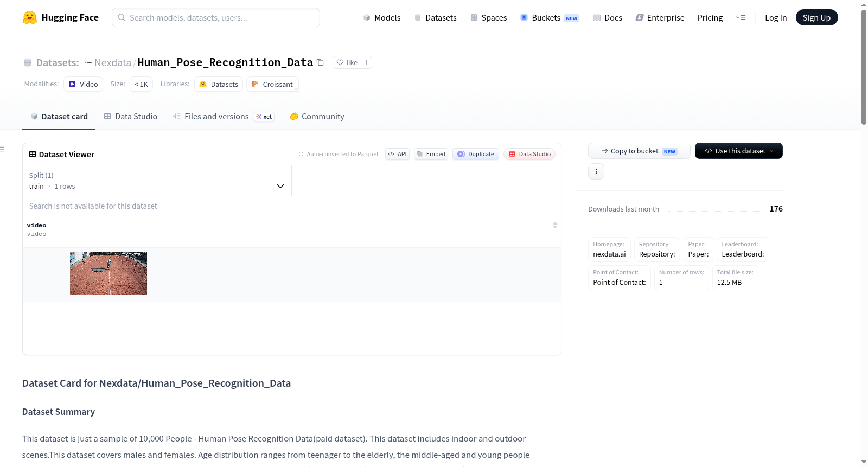The width and height of the screenshot is (868, 467).
Task: Go to the Community tab
Action: [x=317, y=117]
